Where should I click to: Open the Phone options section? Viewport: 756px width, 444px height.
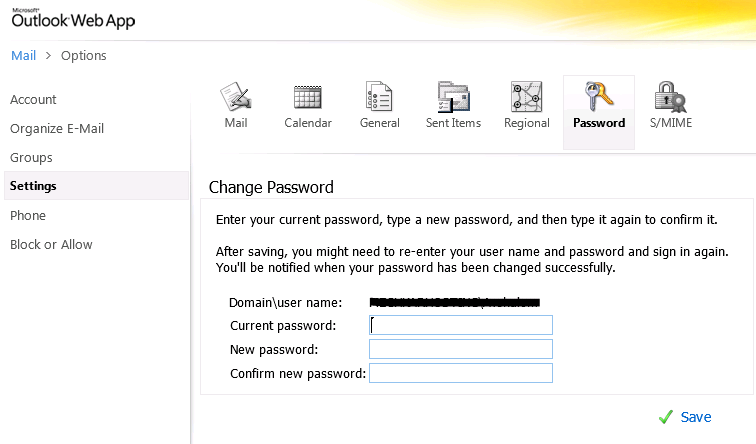click(x=28, y=215)
